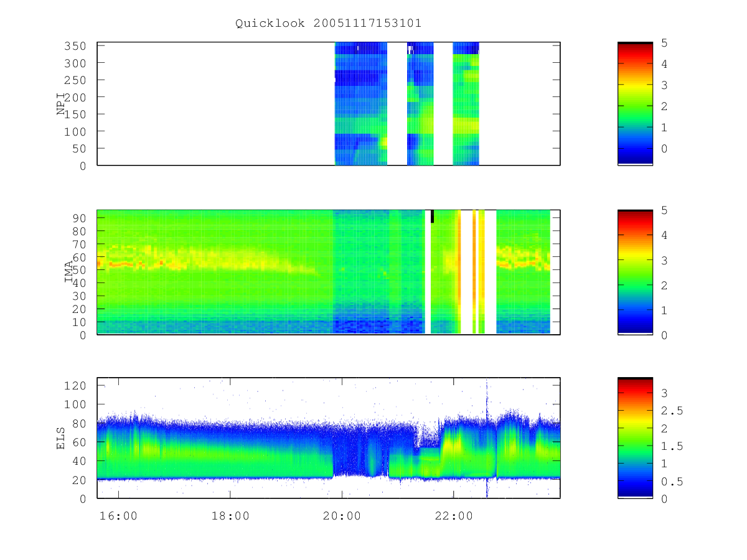The image size is (747, 560).
Task: Click the NPI panel color scale bar
Action: pos(635,104)
